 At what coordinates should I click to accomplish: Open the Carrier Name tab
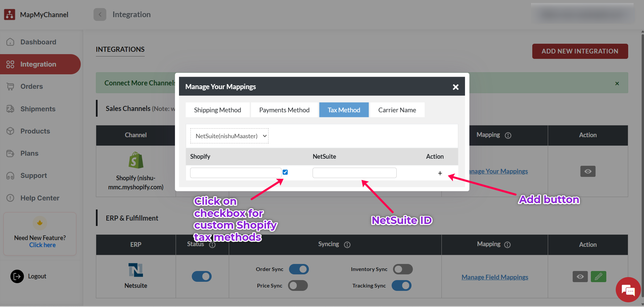pyautogui.click(x=397, y=110)
